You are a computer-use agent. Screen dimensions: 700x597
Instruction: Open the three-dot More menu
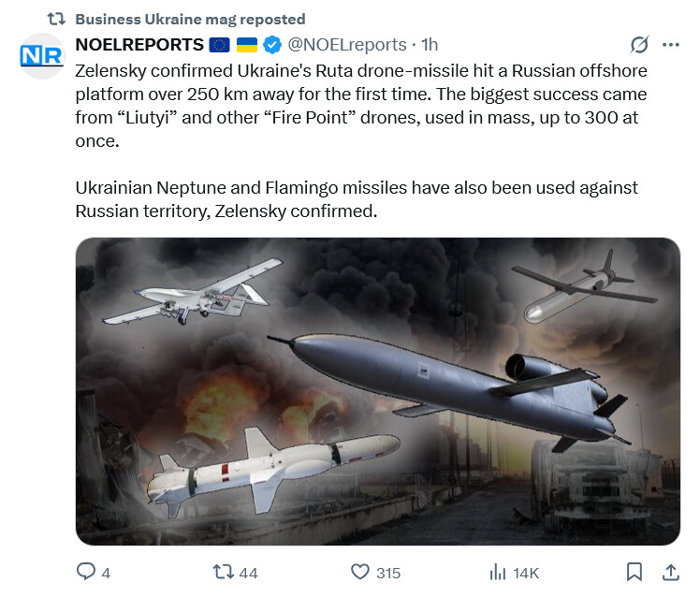[x=670, y=45]
